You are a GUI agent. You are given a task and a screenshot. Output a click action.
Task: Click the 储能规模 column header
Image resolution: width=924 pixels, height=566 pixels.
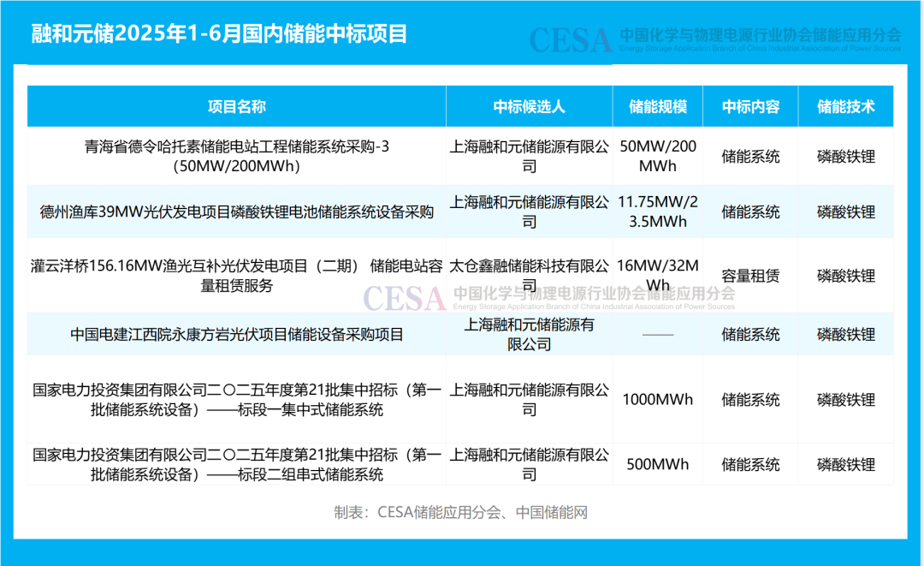657,107
